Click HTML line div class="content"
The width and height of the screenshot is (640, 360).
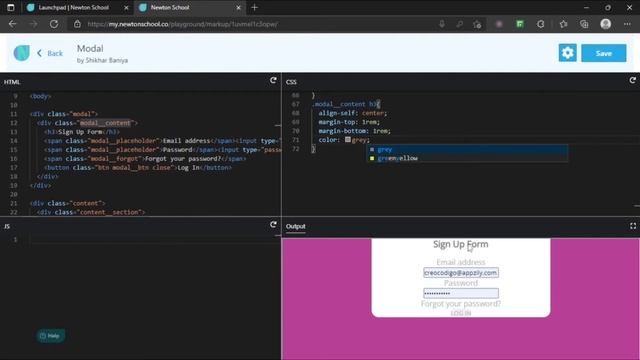pyautogui.click(x=67, y=203)
